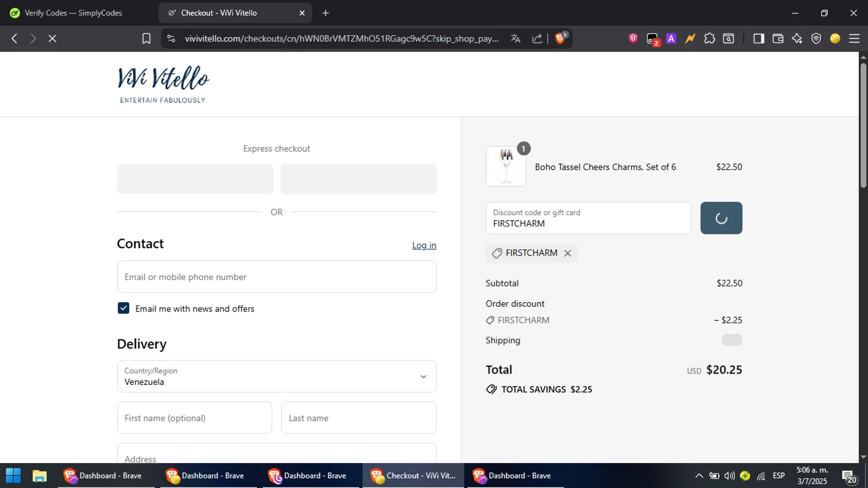
Task: Focus the Email or mobile phone field
Action: pos(277,277)
